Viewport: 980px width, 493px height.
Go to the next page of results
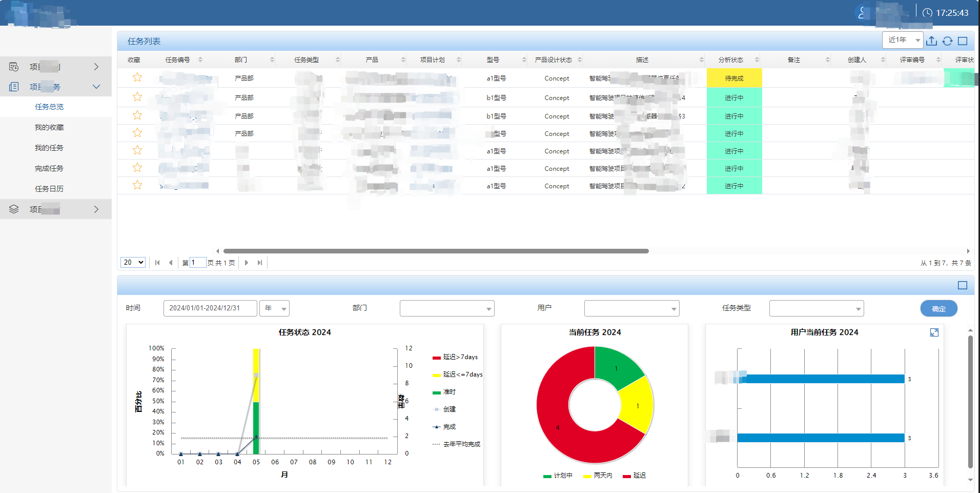click(247, 263)
